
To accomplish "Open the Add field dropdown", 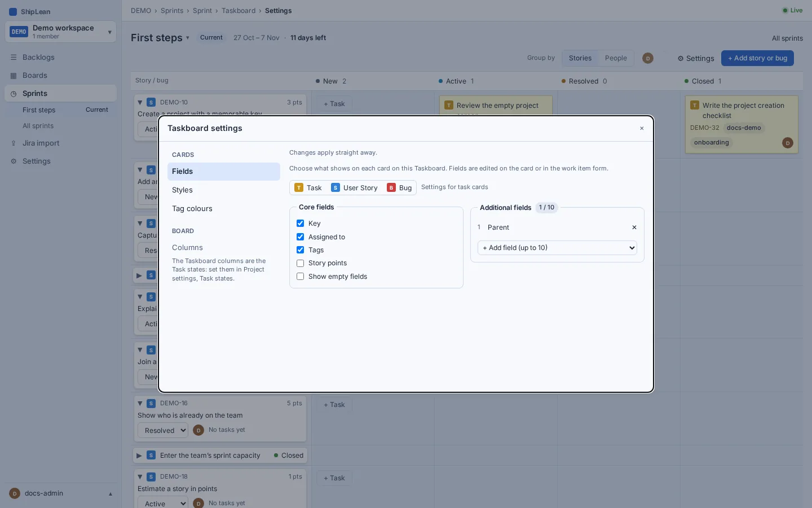I will point(557,248).
